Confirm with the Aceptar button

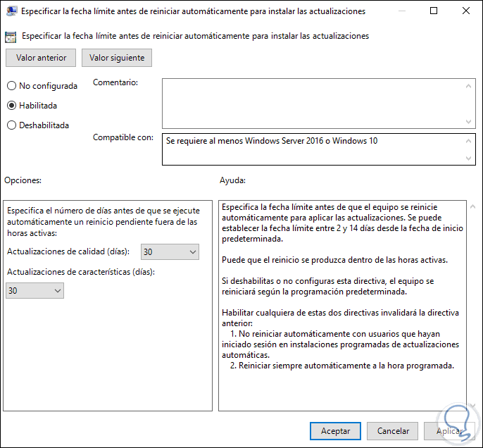(335, 431)
